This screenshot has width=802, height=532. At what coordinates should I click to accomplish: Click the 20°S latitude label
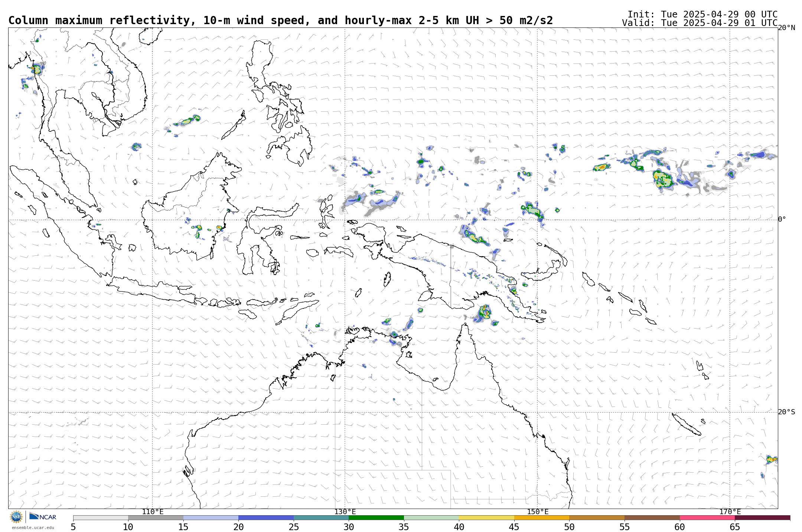click(786, 412)
